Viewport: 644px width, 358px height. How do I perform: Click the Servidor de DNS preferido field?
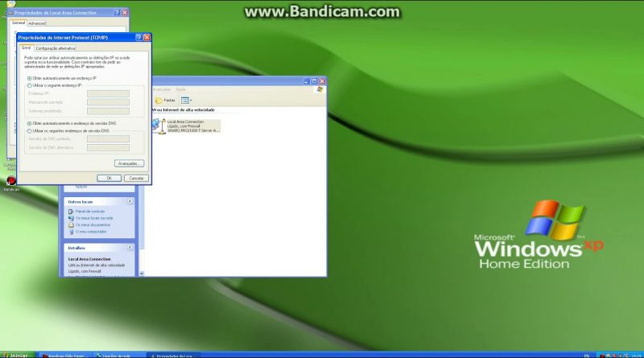(108, 138)
